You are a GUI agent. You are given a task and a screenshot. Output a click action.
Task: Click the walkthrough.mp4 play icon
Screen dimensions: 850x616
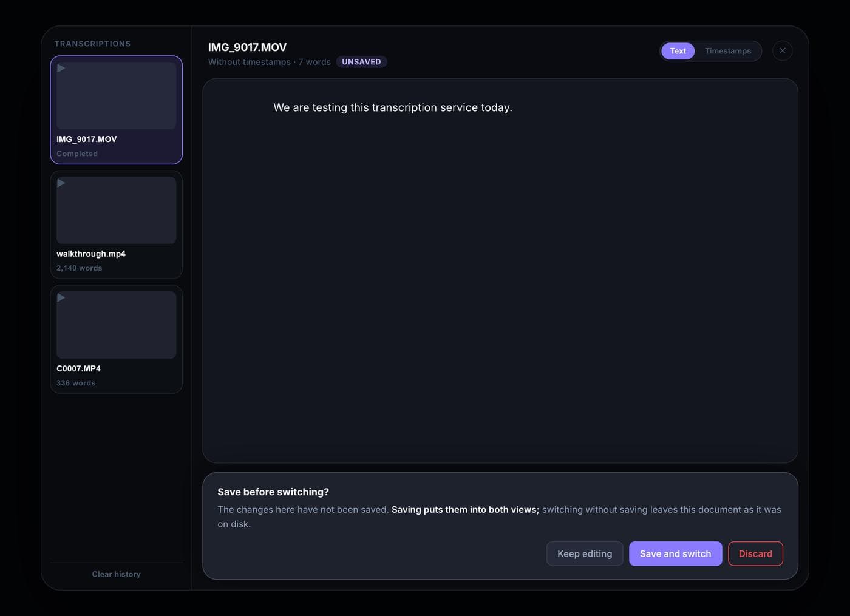click(x=61, y=183)
